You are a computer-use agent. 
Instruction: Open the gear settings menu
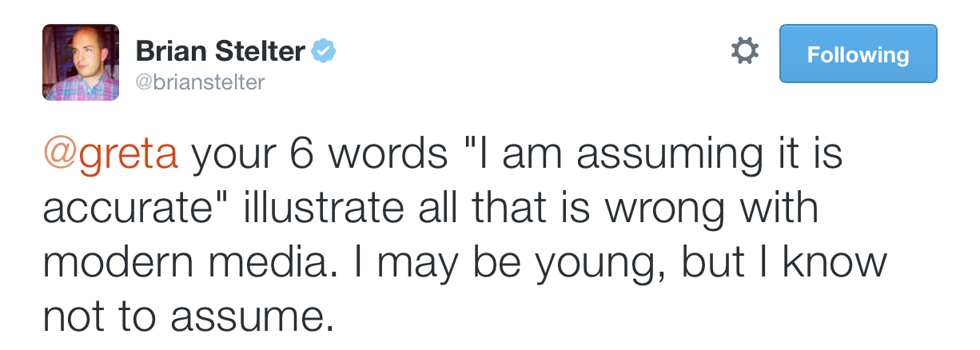[x=744, y=53]
